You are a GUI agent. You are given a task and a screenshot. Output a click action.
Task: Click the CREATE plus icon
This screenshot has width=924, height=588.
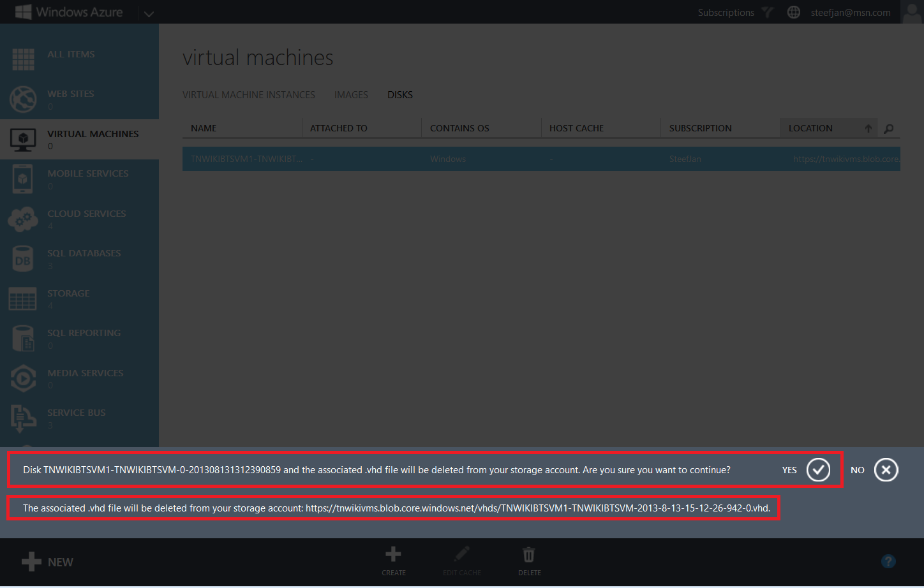click(394, 554)
